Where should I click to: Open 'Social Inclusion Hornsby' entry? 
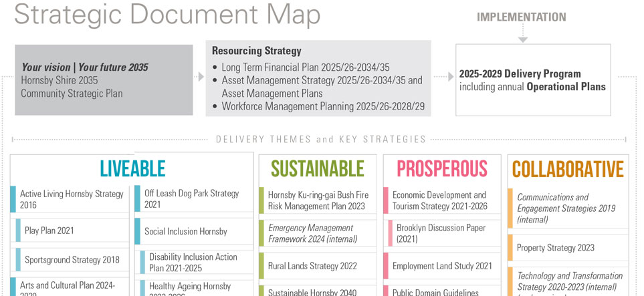(194, 231)
